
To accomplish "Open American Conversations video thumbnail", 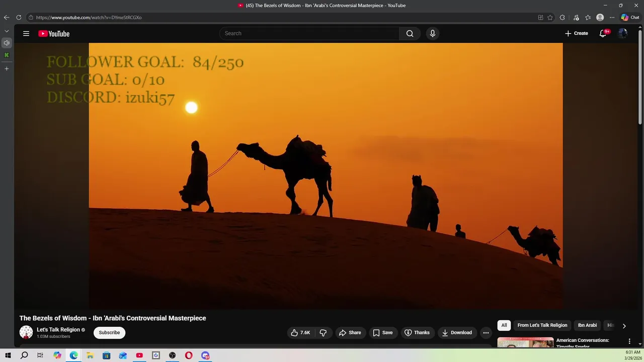I will coord(525,343).
